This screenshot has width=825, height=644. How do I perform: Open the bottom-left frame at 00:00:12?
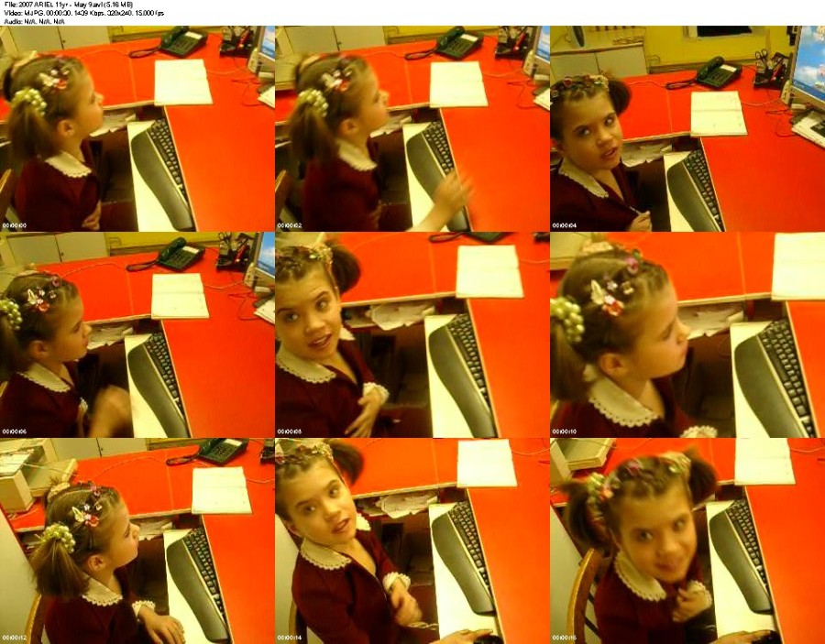[x=137, y=541]
